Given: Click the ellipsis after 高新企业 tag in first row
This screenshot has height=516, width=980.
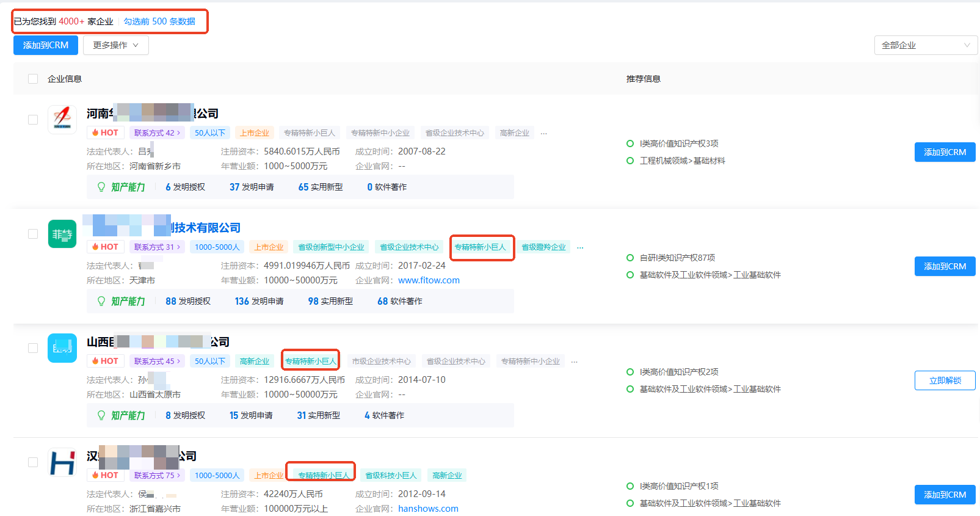Looking at the screenshot, I should click(543, 133).
